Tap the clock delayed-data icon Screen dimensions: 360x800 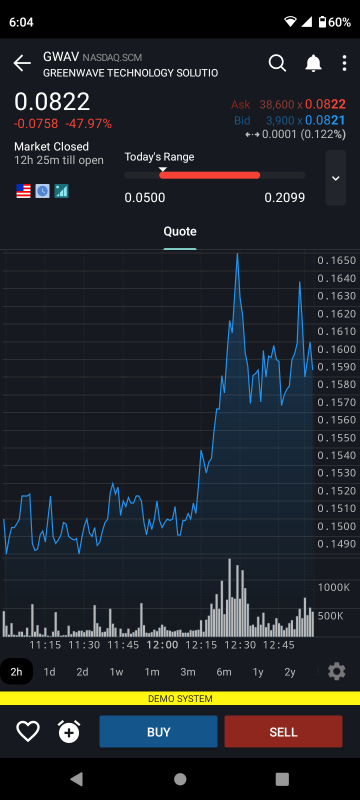[42, 191]
